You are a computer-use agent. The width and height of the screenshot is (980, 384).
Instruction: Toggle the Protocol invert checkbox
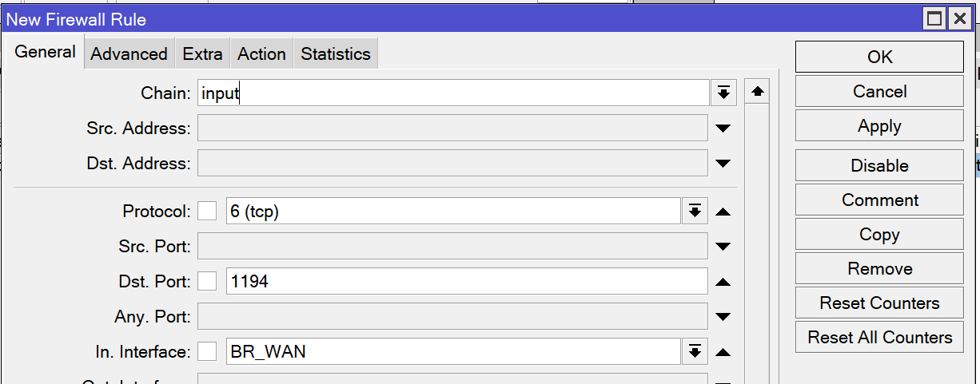pos(207,211)
